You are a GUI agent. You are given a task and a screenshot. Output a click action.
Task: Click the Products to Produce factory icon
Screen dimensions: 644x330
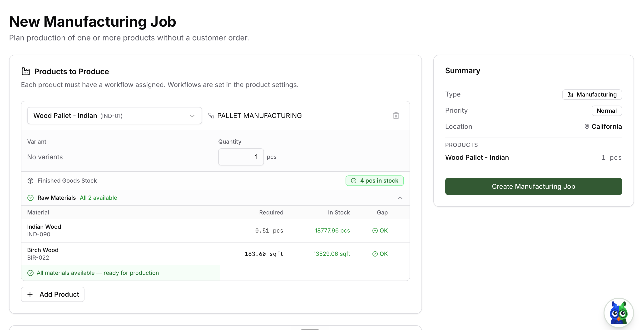coord(25,72)
